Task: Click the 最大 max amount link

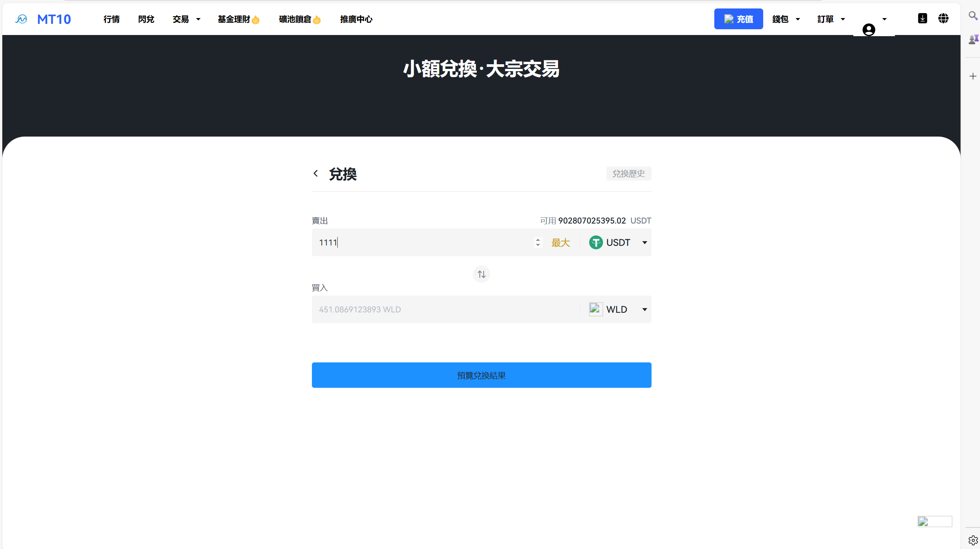Action: click(560, 242)
